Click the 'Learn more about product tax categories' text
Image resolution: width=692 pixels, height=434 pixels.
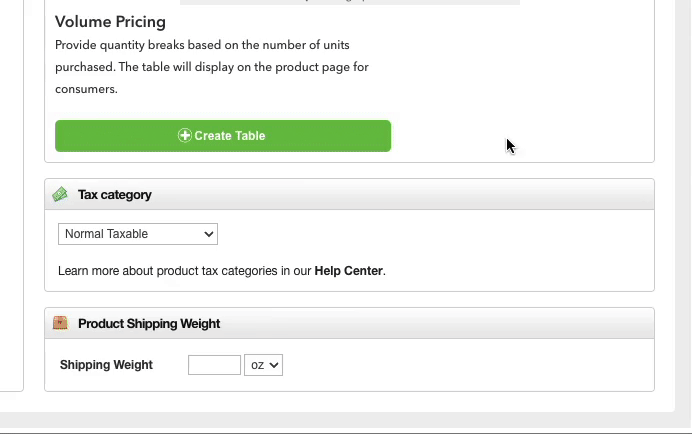click(x=184, y=271)
